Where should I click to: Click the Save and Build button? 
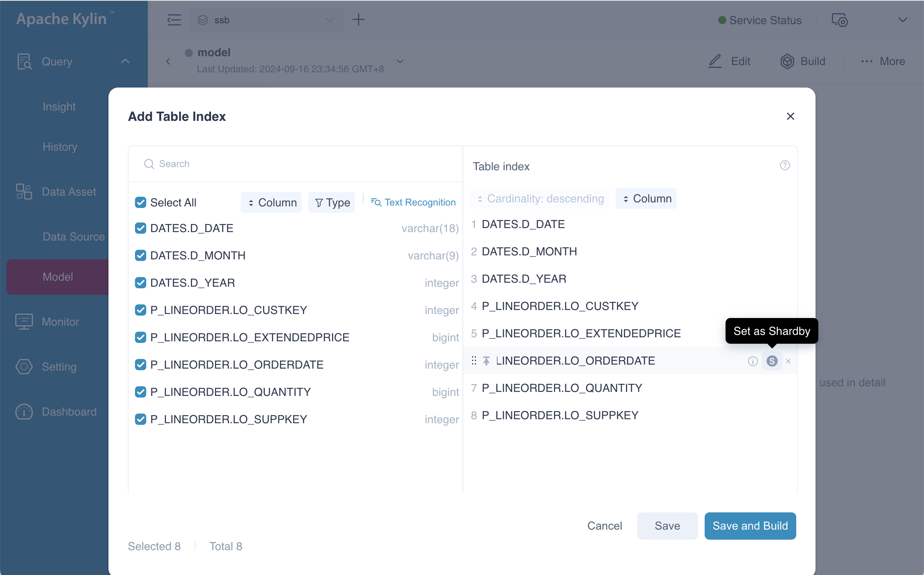pyautogui.click(x=749, y=526)
